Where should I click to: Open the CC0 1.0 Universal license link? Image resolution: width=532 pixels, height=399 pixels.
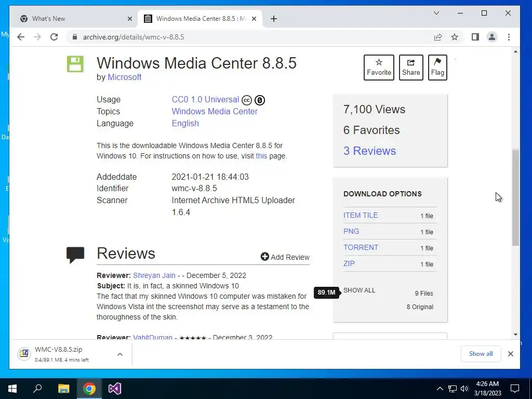point(205,99)
